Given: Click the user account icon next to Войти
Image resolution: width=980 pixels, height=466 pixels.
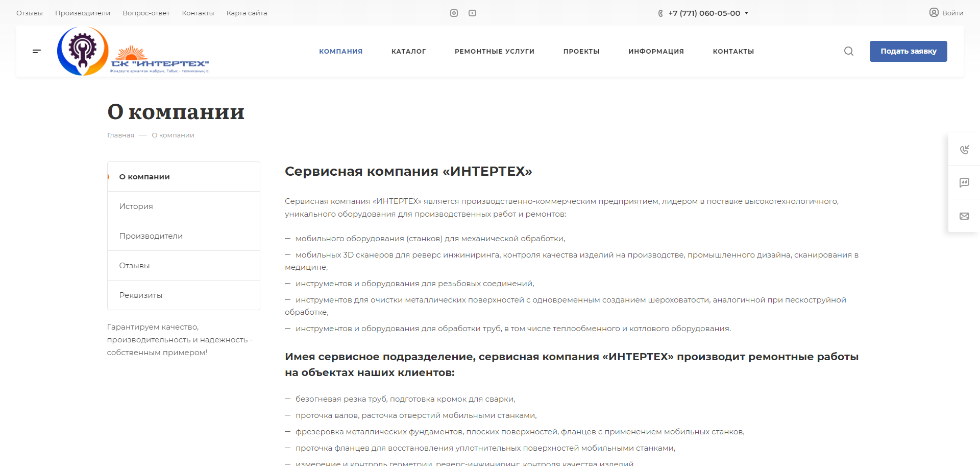Looking at the screenshot, I should click(x=934, y=13).
